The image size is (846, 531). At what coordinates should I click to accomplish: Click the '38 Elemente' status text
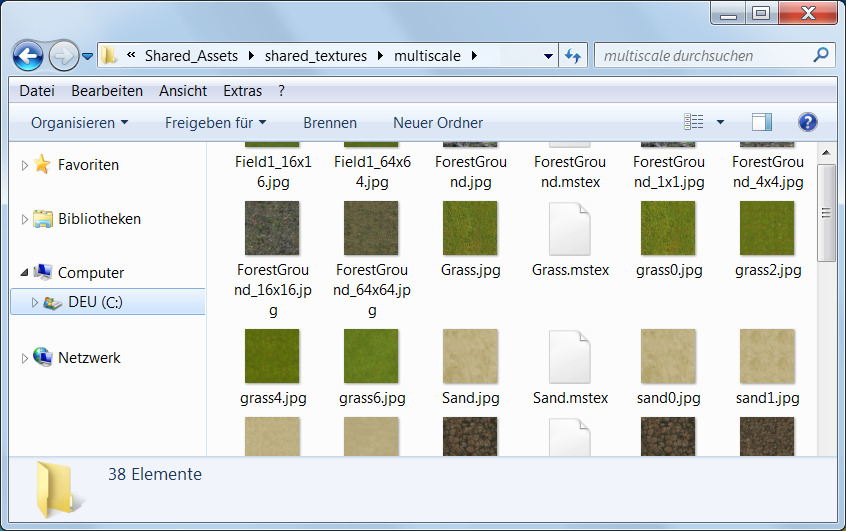click(x=155, y=474)
